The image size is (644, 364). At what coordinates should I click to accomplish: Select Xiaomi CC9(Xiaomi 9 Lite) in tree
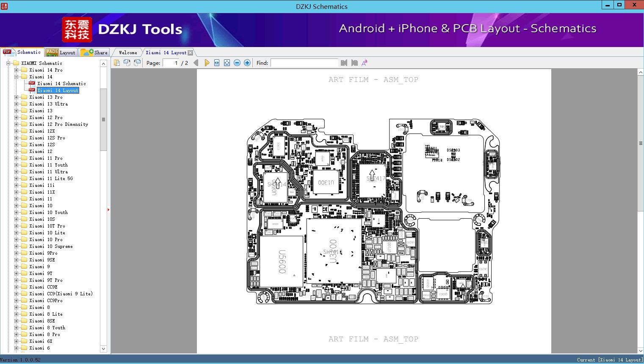pyautogui.click(x=61, y=294)
